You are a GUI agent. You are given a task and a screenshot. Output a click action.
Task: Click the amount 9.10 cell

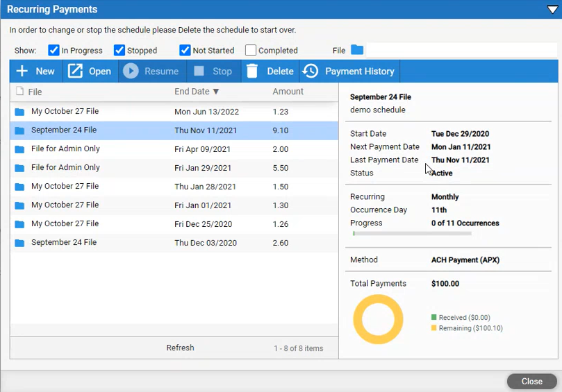[x=280, y=130]
